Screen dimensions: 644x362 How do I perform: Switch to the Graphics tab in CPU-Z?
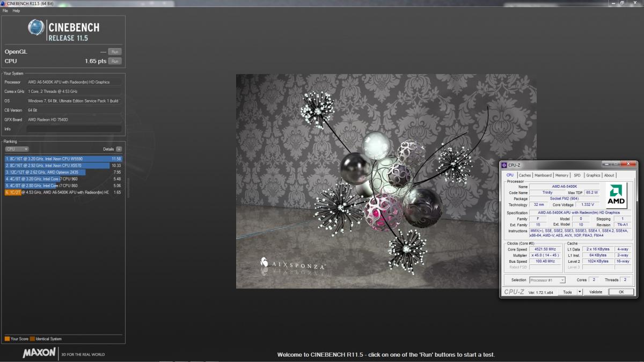point(593,175)
